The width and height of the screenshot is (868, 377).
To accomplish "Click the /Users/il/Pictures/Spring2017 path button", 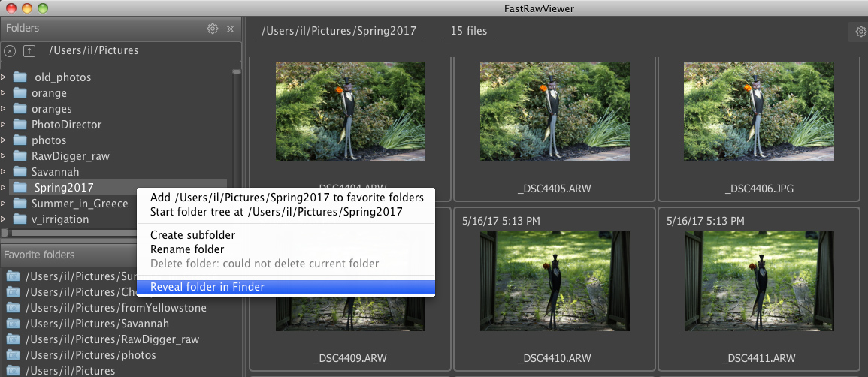I will point(340,32).
